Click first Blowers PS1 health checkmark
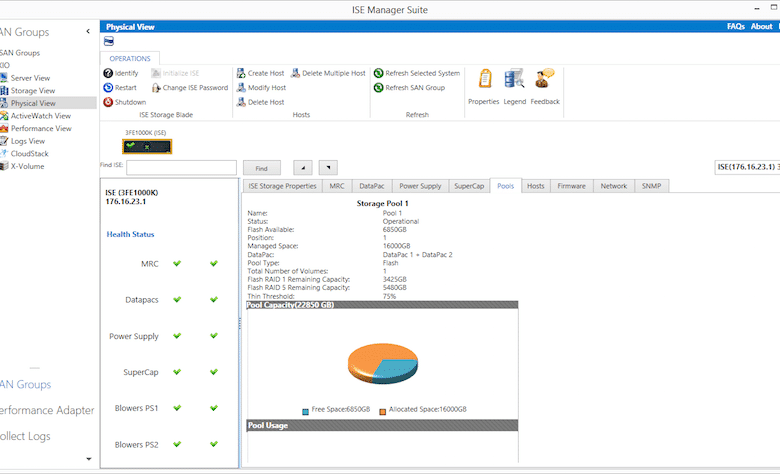Viewport: 780px width, 474px height. [177, 408]
